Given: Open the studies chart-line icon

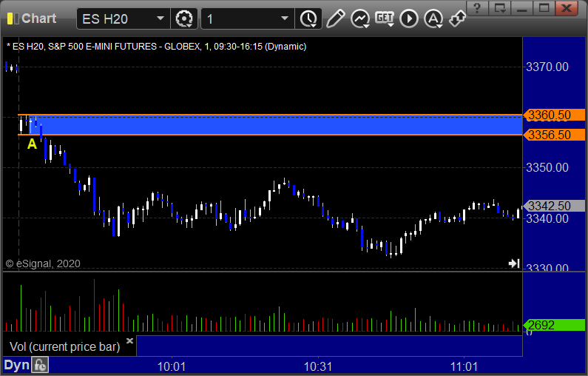Looking at the screenshot, I should tap(360, 19).
